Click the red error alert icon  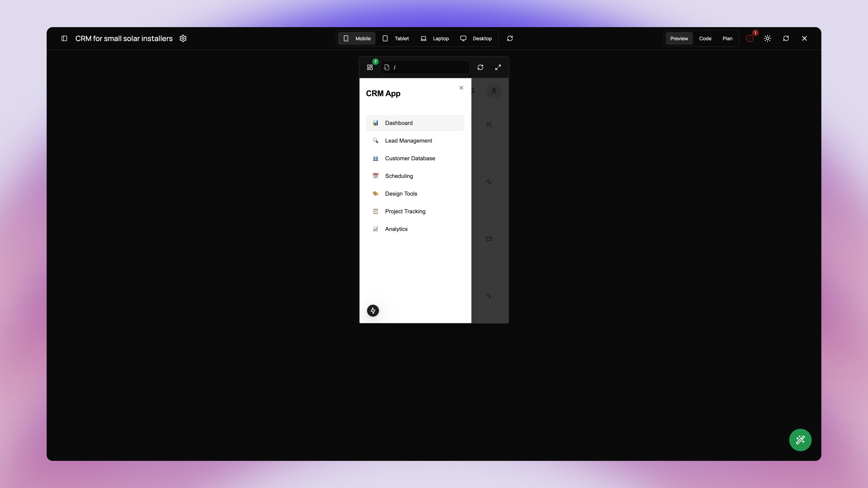pos(750,38)
